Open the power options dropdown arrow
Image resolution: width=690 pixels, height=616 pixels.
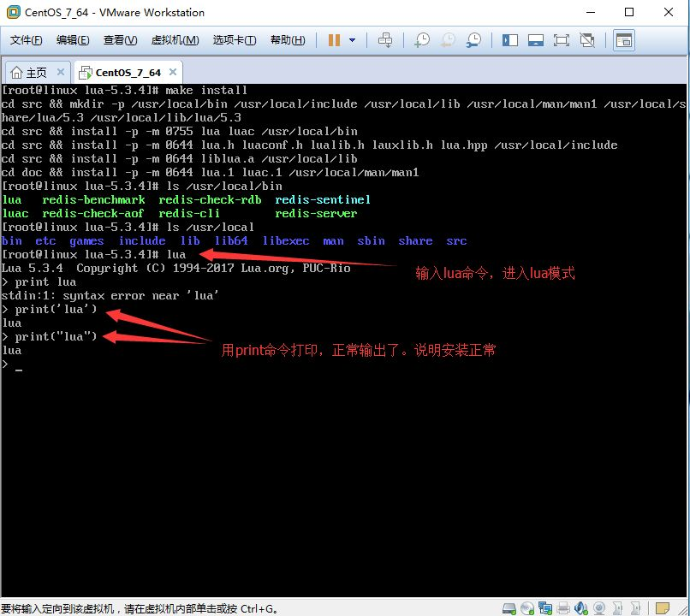click(352, 40)
